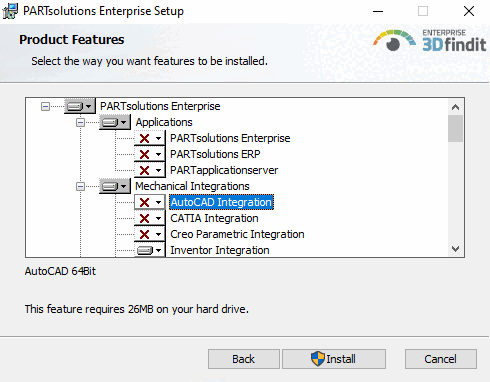Open feature state icon for PARTsolutions Enterprise root
This screenshot has width=490, height=382.
(x=80, y=106)
